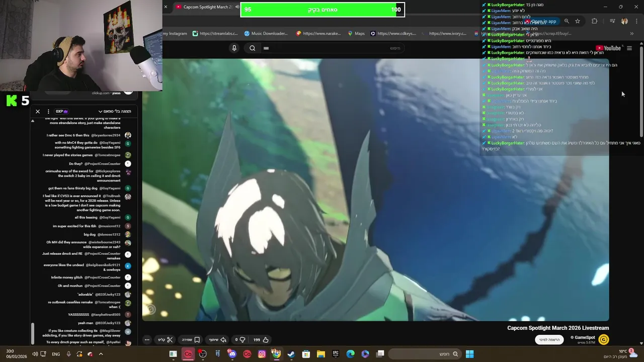Show hidden system tray icons

pyautogui.click(x=101, y=354)
